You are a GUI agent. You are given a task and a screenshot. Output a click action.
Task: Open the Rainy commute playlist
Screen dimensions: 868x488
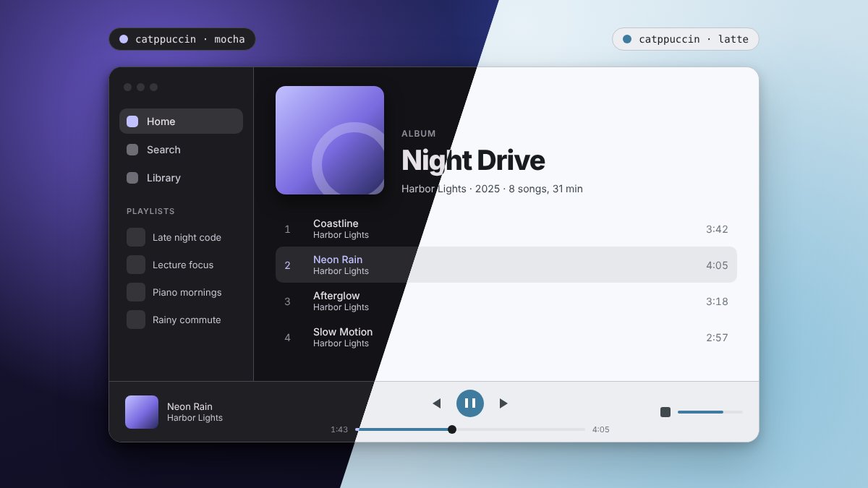pyautogui.click(x=181, y=320)
